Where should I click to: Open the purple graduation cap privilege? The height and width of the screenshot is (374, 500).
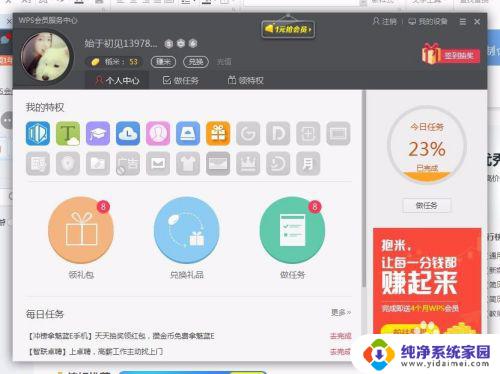click(x=98, y=133)
